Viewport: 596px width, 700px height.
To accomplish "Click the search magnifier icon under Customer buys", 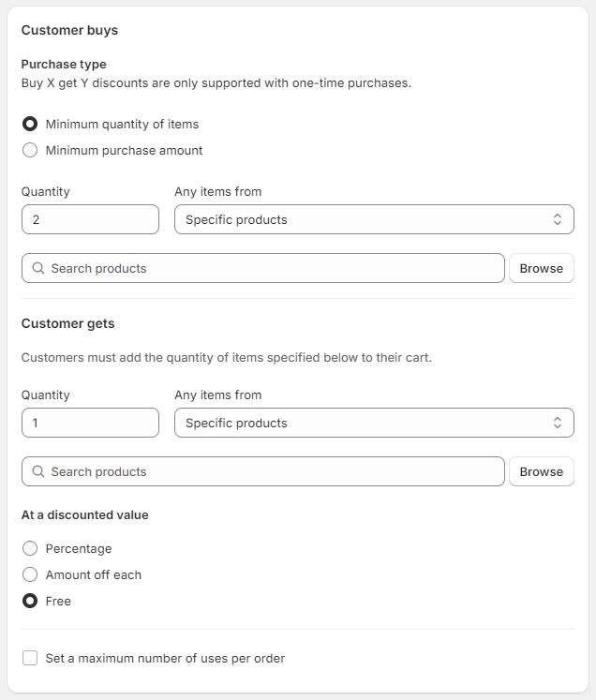I will tap(38, 268).
